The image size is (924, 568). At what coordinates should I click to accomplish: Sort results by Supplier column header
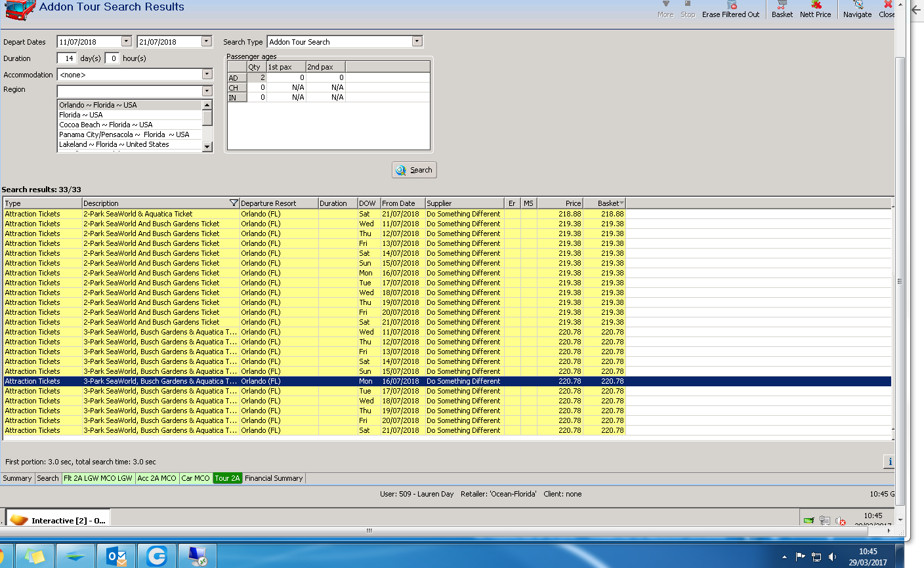(x=465, y=203)
